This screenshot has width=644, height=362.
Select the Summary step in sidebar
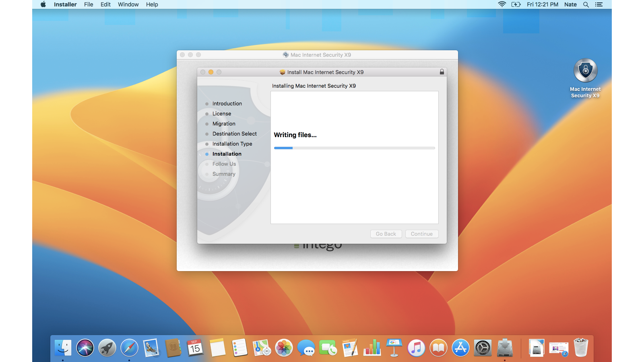point(224,174)
